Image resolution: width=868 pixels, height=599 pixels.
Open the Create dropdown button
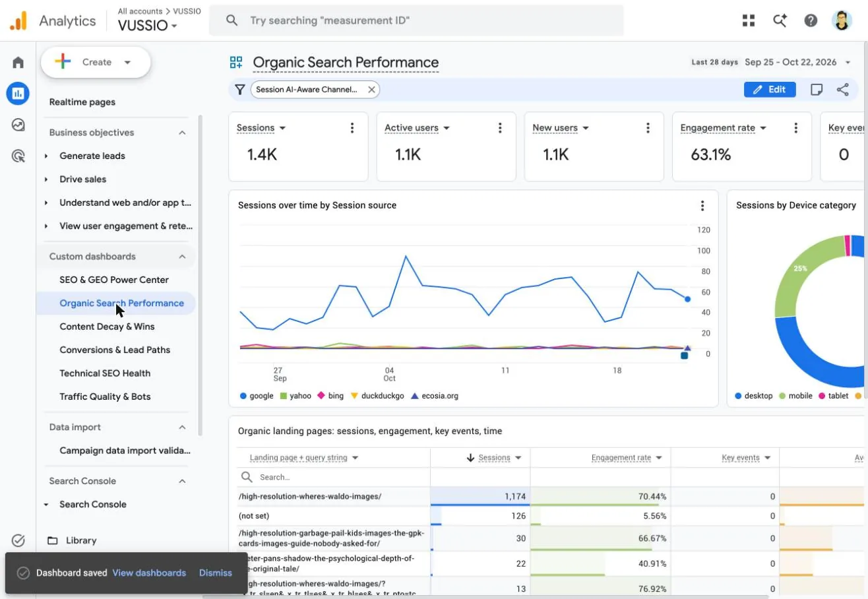(x=96, y=63)
